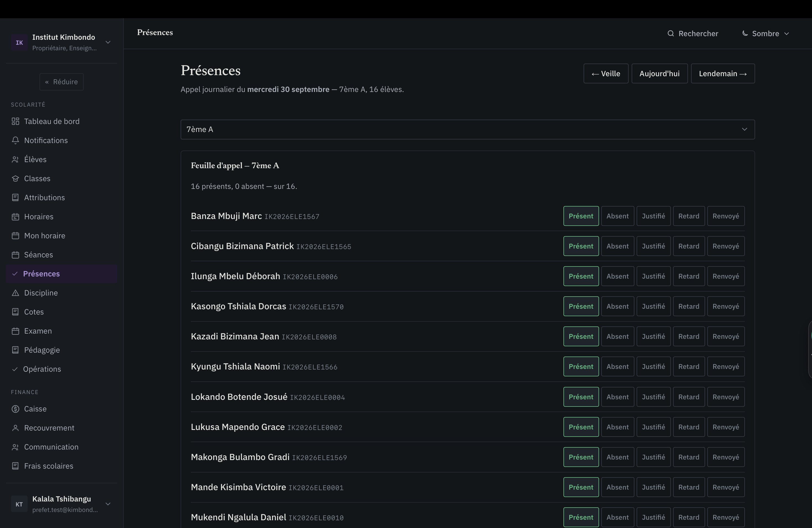Open the 7ème A class dropdown
The image size is (812, 528).
(x=467, y=129)
